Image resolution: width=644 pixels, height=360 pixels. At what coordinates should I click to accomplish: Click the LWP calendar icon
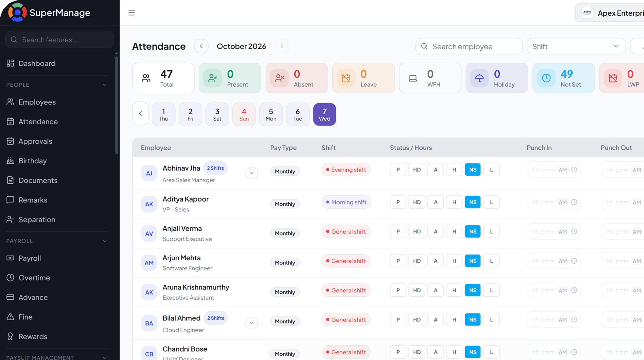click(613, 78)
